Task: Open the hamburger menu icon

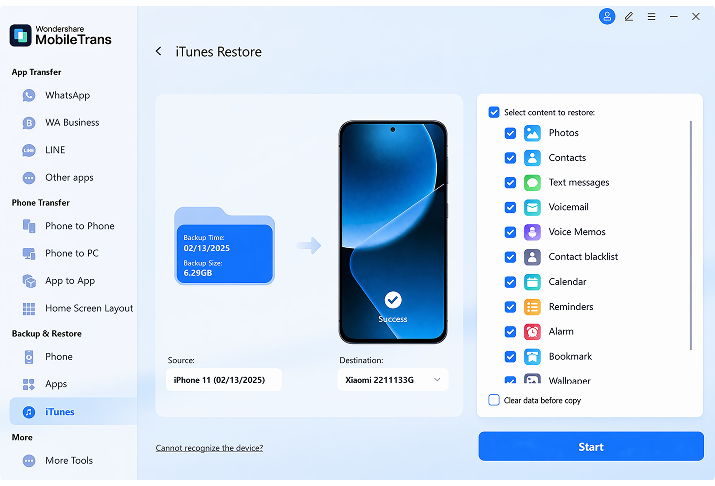Action: 651,17
